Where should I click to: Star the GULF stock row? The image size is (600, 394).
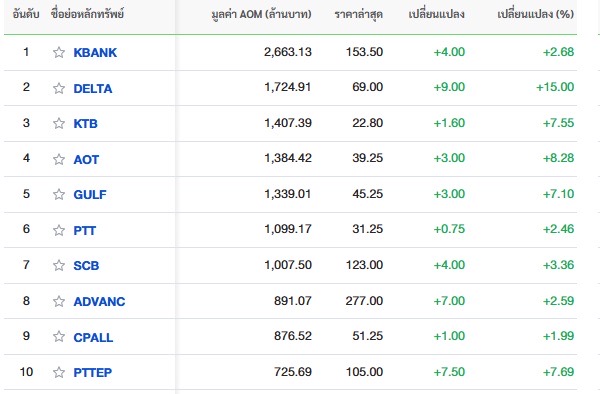[x=59, y=194]
